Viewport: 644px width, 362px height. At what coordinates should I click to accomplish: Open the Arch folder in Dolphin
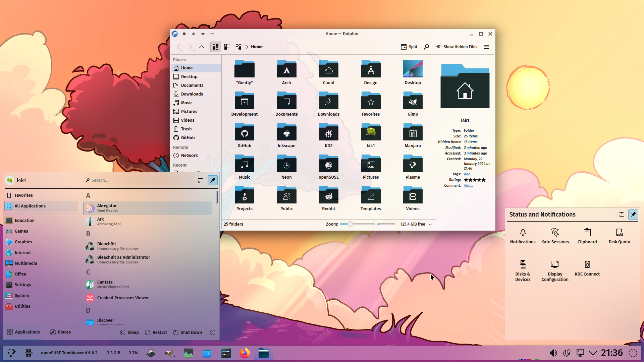click(x=286, y=73)
